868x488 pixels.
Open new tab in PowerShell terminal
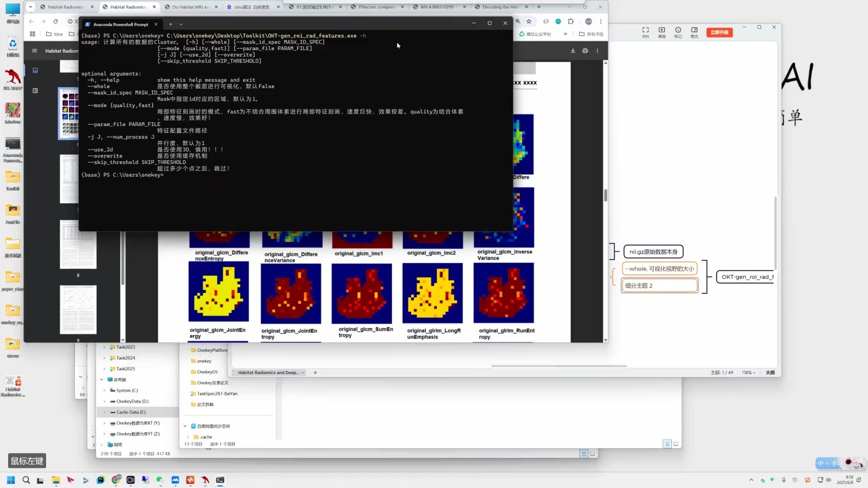click(x=170, y=24)
